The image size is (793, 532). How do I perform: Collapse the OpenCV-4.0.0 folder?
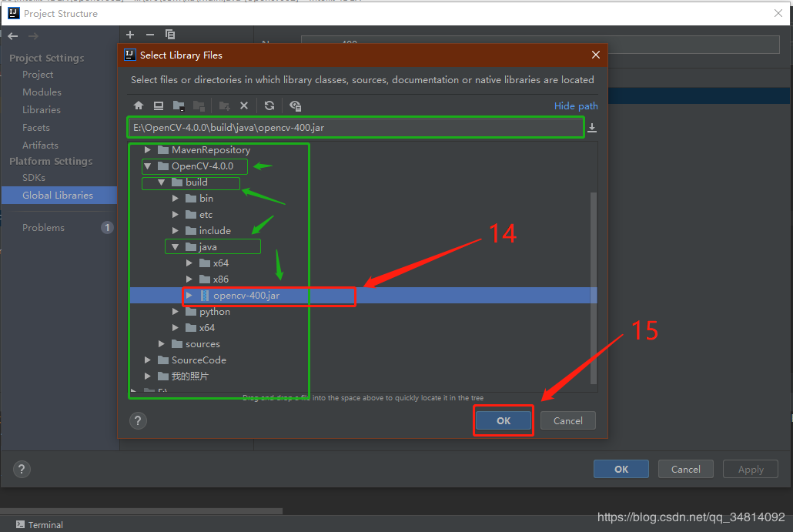click(x=147, y=166)
